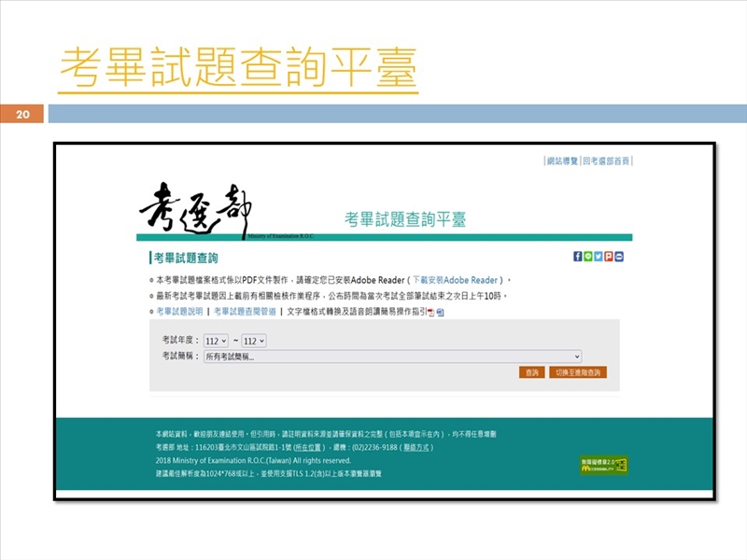Share the page on Facebook
Image resolution: width=747 pixels, height=560 pixels.
tap(578, 257)
